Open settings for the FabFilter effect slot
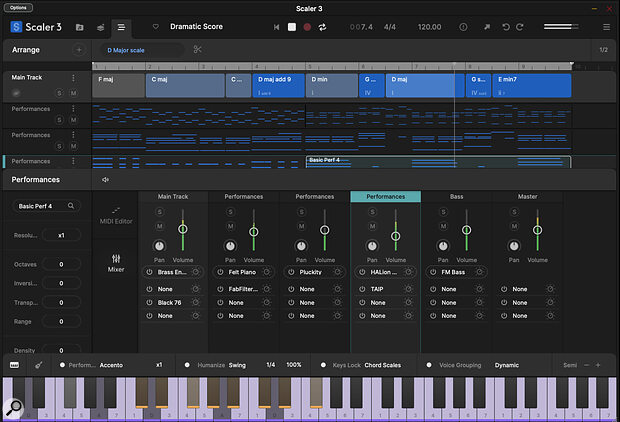Image resolution: width=620 pixels, height=422 pixels. 267,289
